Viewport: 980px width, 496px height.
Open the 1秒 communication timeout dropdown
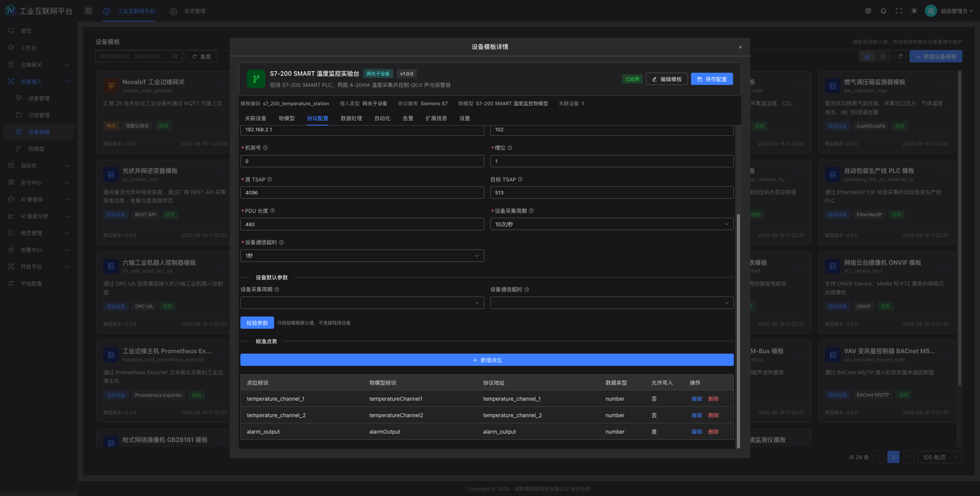click(x=362, y=256)
